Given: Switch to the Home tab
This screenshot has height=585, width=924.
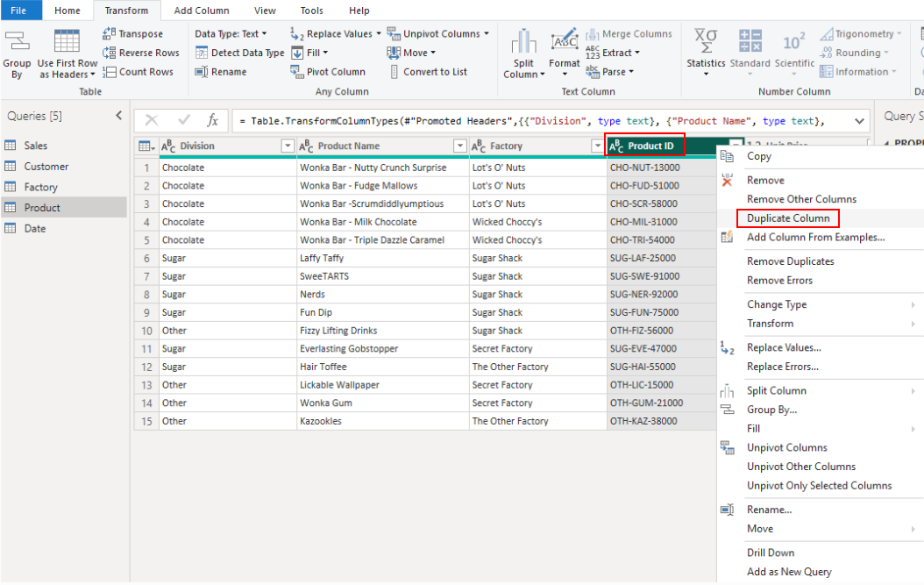Looking at the screenshot, I should [68, 10].
